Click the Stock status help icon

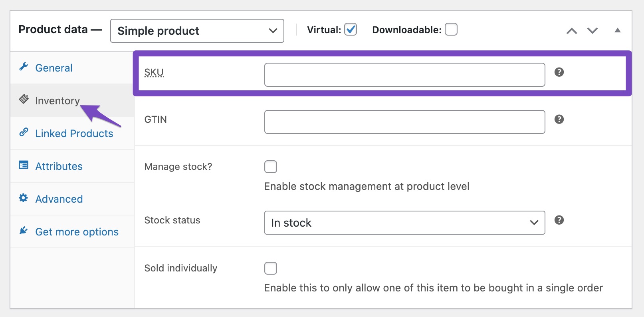click(x=559, y=220)
